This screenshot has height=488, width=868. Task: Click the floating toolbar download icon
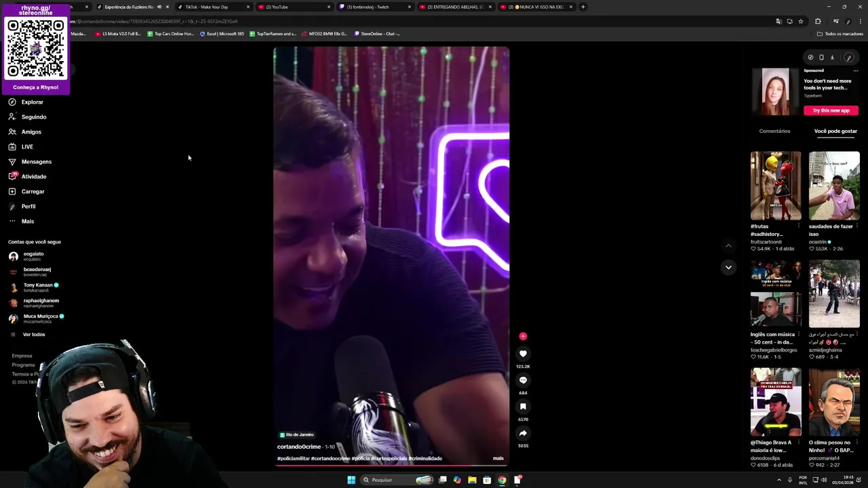[x=832, y=58]
